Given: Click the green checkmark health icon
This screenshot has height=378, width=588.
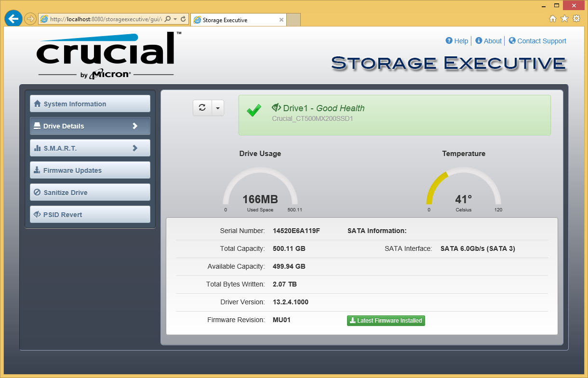Looking at the screenshot, I should coord(254,111).
